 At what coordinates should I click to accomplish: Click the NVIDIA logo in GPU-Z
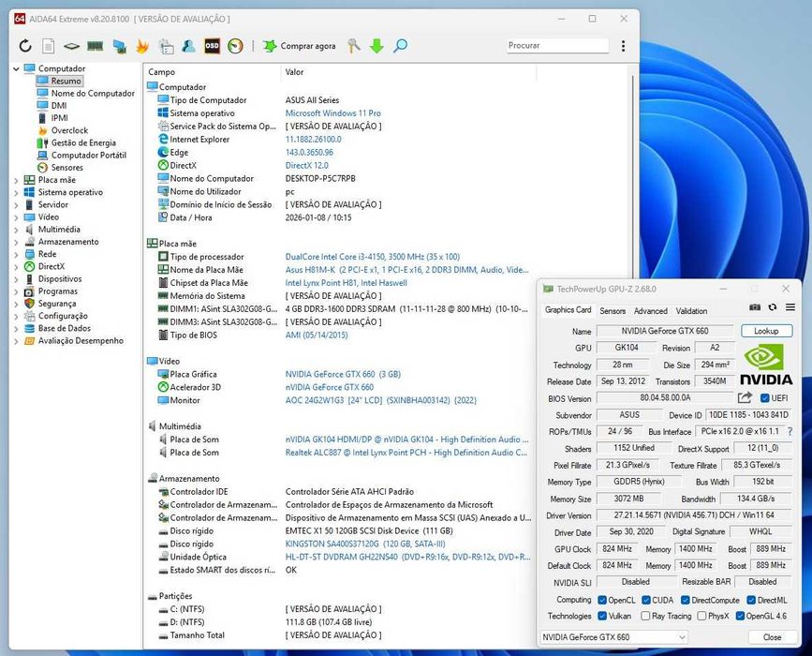(x=766, y=365)
